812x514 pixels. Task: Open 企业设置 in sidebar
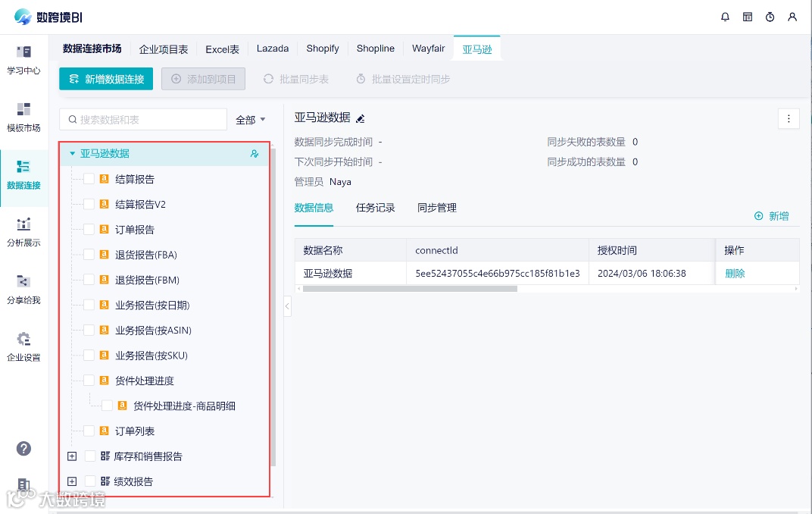[x=23, y=348]
